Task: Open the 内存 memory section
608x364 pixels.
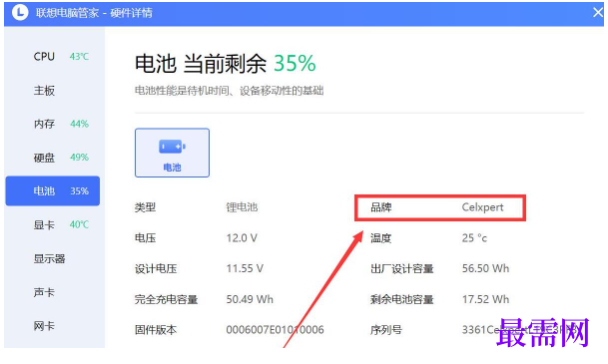Action: (52, 124)
